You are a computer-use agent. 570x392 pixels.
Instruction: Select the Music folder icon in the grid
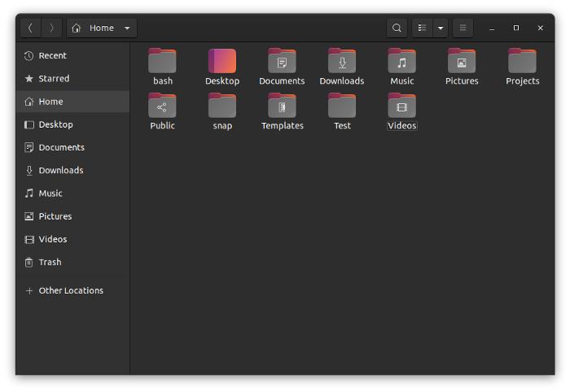pos(401,61)
